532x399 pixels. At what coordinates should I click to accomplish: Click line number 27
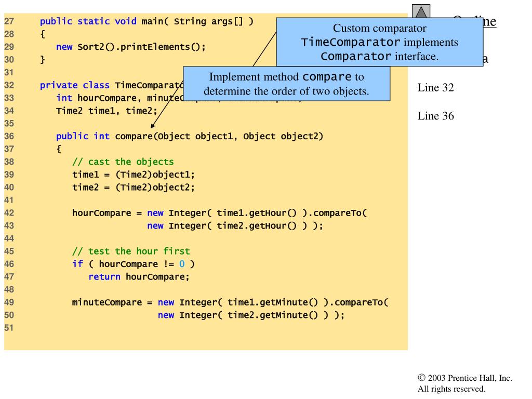click(9, 21)
